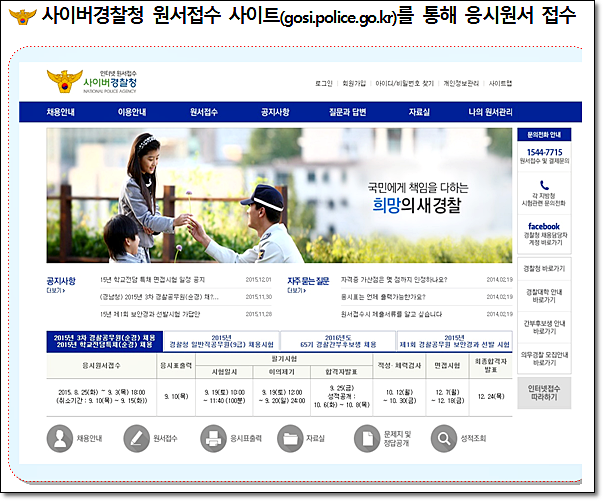The image size is (603, 501).
Task: Select the 65기 경찰간부후보생 채용 tab
Action: pyautogui.click(x=338, y=341)
